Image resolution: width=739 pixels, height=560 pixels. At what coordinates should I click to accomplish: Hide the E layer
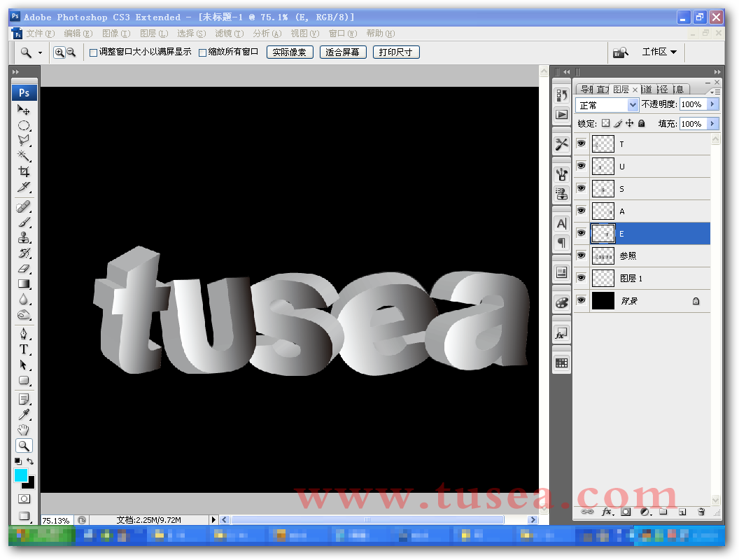(x=582, y=233)
